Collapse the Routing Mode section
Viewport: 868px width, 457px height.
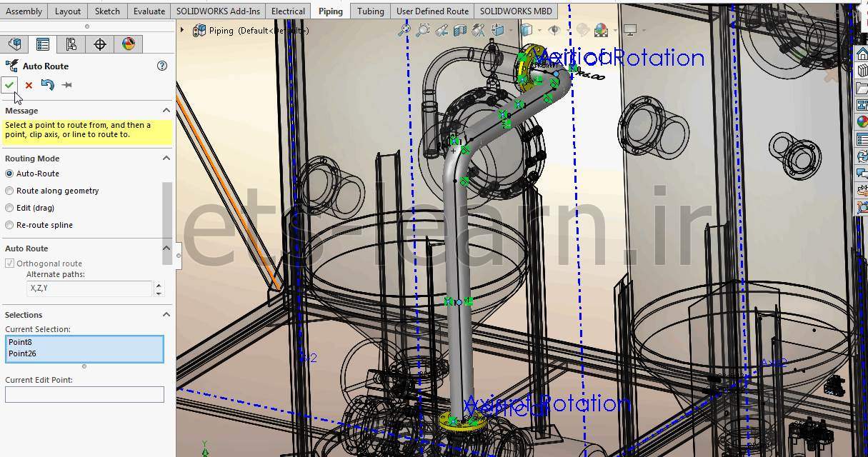pos(166,159)
